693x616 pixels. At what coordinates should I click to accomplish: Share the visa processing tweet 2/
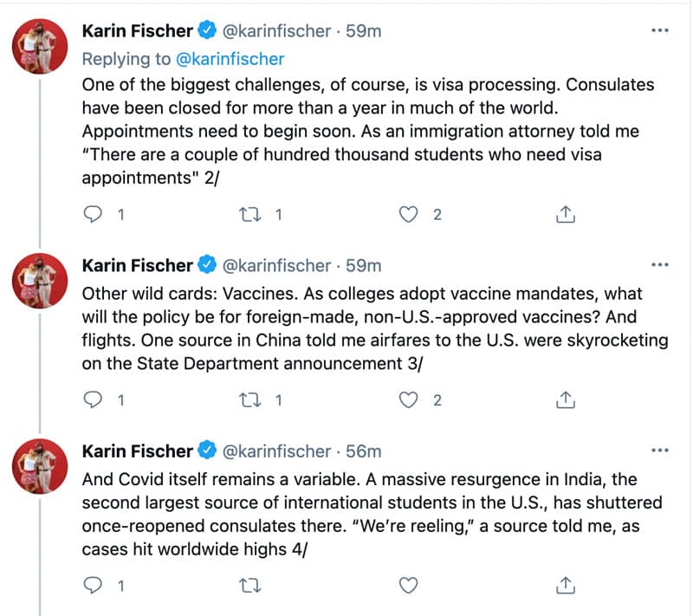click(x=566, y=214)
